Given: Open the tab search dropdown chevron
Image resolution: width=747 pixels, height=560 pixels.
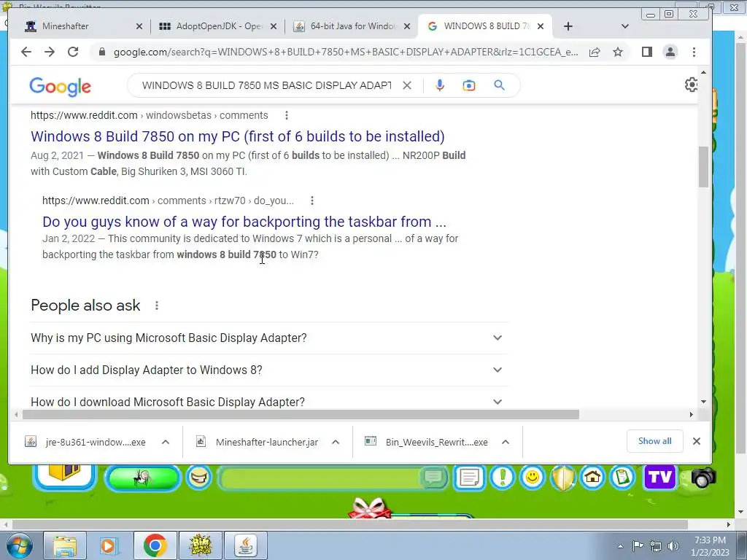Looking at the screenshot, I should pyautogui.click(x=625, y=26).
